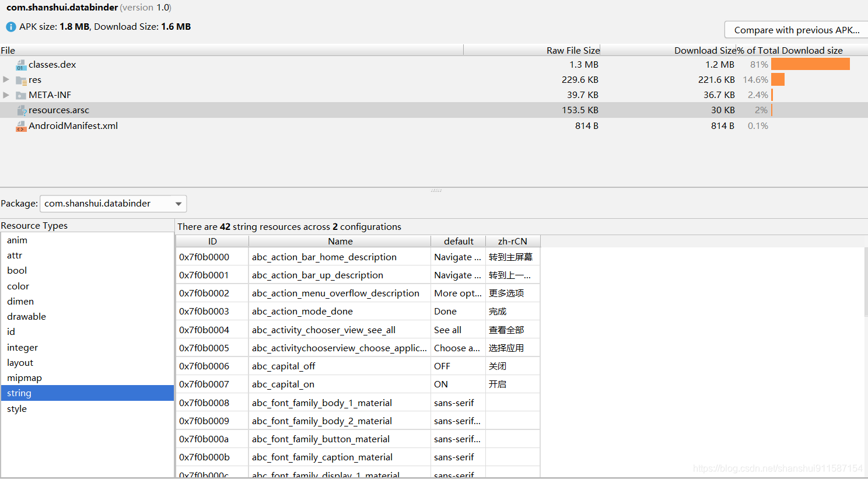Click the default column header
The height and width of the screenshot is (479, 868).
pyautogui.click(x=459, y=242)
